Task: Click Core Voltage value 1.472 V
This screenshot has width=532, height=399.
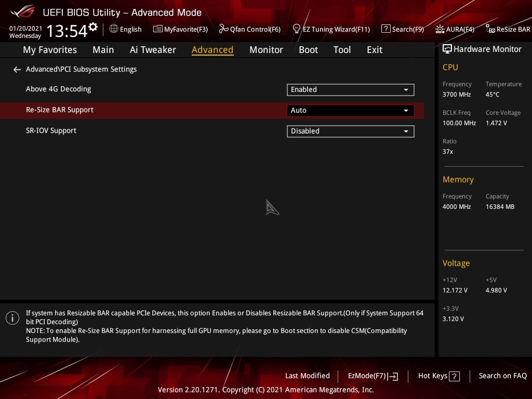Action: point(496,123)
